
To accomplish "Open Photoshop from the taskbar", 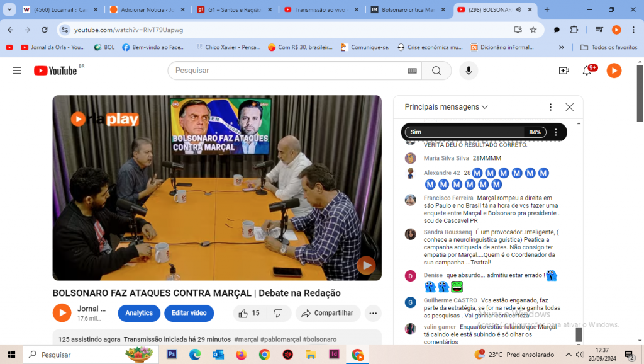I will [x=172, y=354].
